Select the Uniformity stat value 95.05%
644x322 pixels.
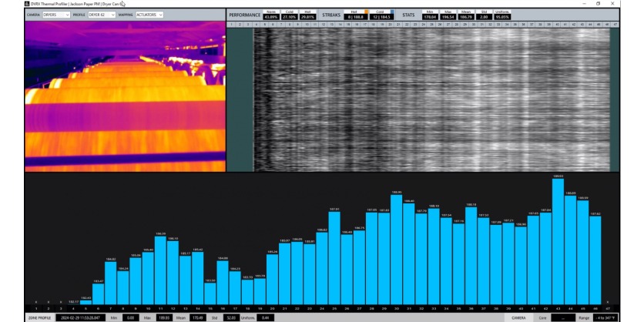[502, 16]
